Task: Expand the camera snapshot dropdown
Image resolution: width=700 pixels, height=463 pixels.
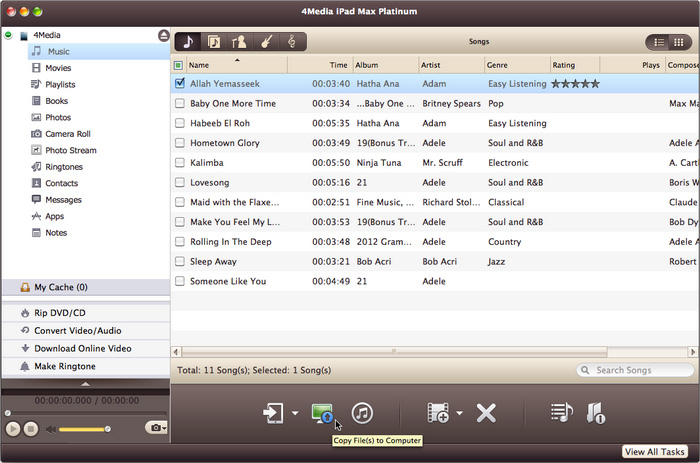Action: pyautogui.click(x=156, y=428)
